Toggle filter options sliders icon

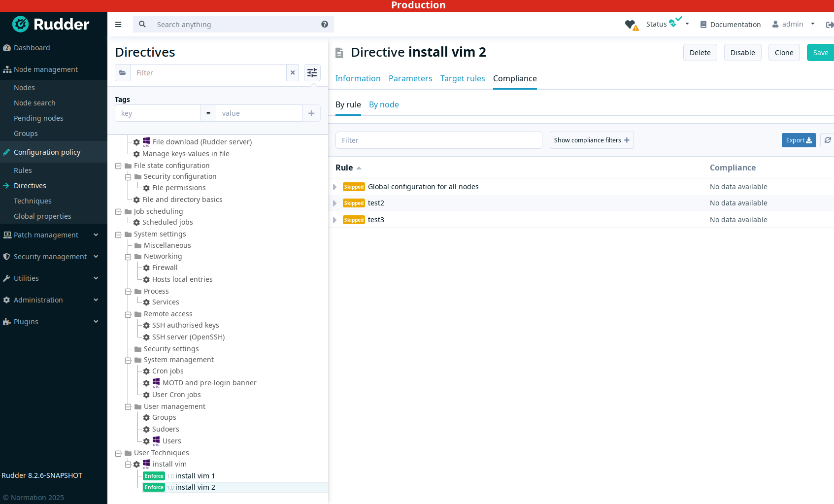312,73
